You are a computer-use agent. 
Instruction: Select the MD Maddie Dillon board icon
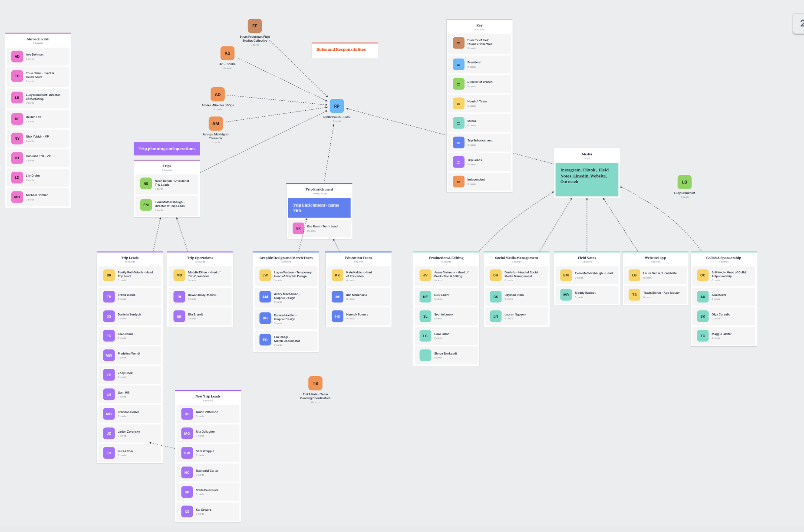(x=179, y=275)
